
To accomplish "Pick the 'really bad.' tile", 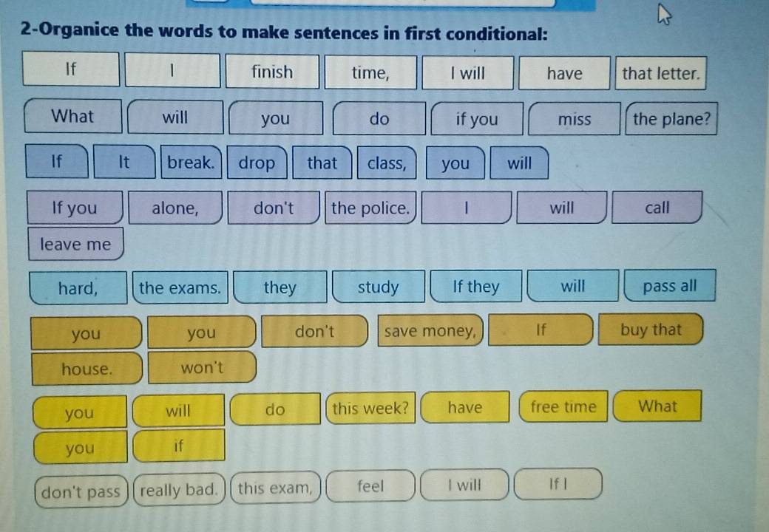I will (179, 489).
